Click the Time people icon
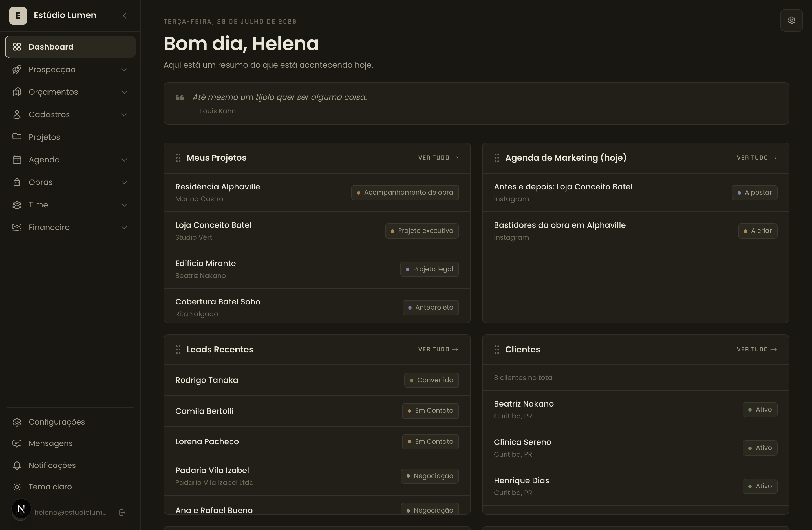The image size is (812, 530). click(17, 205)
